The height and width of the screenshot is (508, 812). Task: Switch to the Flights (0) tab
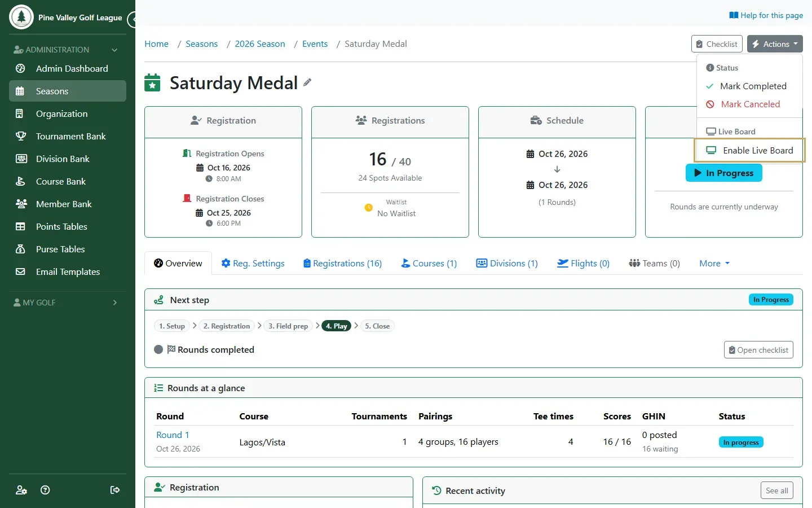tap(583, 264)
